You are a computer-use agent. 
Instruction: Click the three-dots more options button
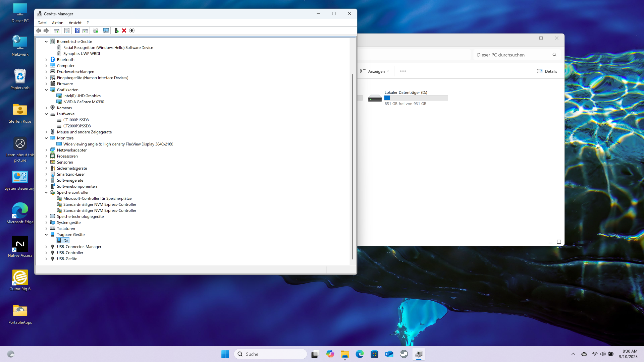coord(403,71)
